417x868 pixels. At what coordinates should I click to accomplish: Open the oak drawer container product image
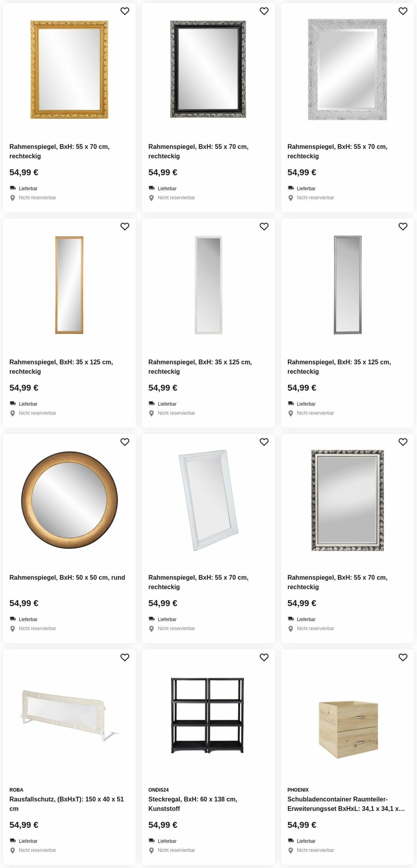coord(348,729)
